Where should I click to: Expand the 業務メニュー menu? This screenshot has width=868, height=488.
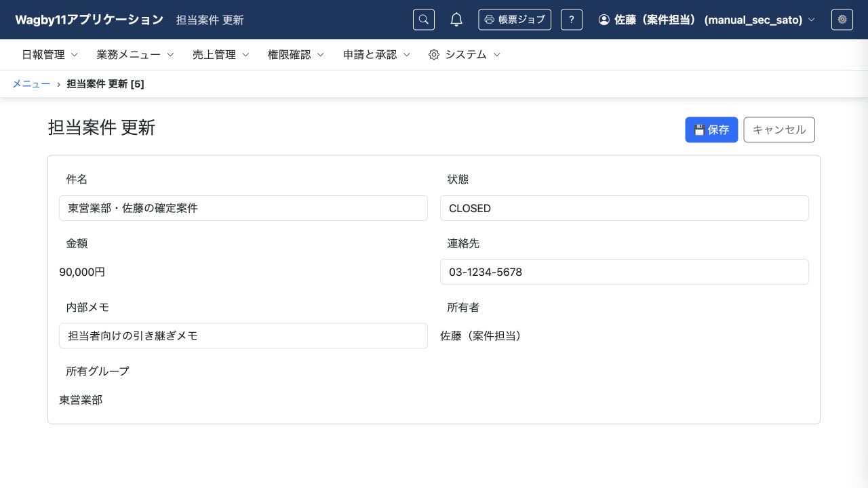point(136,55)
